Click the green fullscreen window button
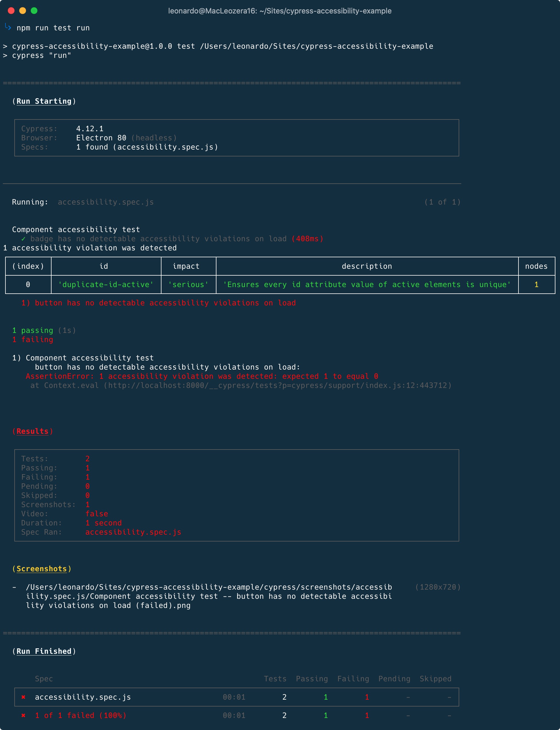The width and height of the screenshot is (560, 730). (x=34, y=11)
